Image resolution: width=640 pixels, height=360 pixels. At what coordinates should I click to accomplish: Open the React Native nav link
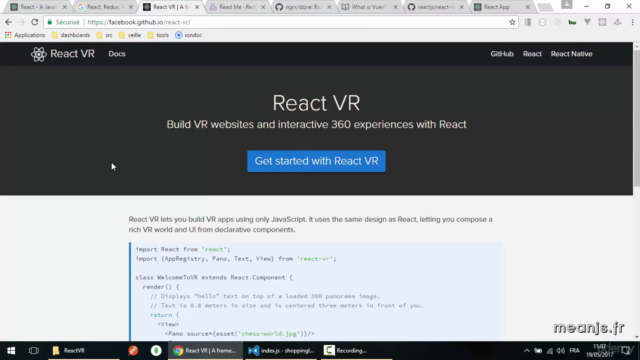tap(571, 54)
